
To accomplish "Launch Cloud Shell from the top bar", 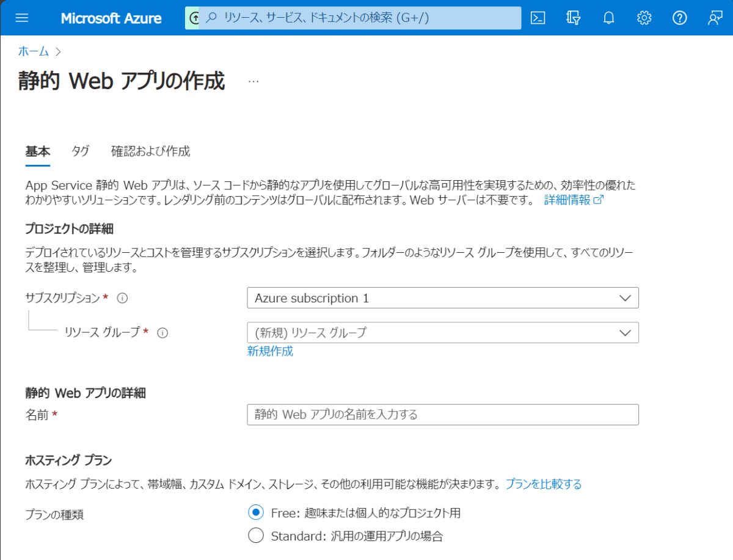I will click(x=538, y=18).
